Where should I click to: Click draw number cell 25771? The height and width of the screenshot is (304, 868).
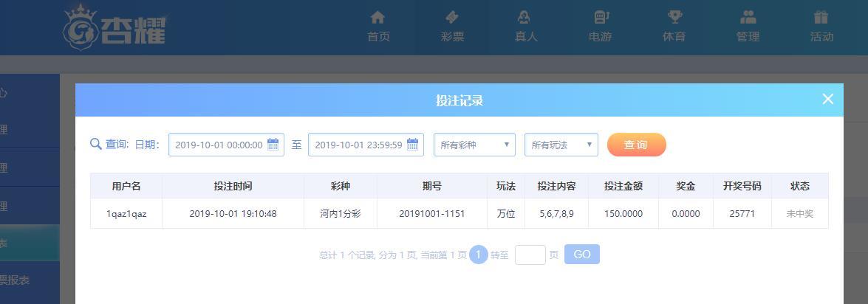pyautogui.click(x=742, y=214)
